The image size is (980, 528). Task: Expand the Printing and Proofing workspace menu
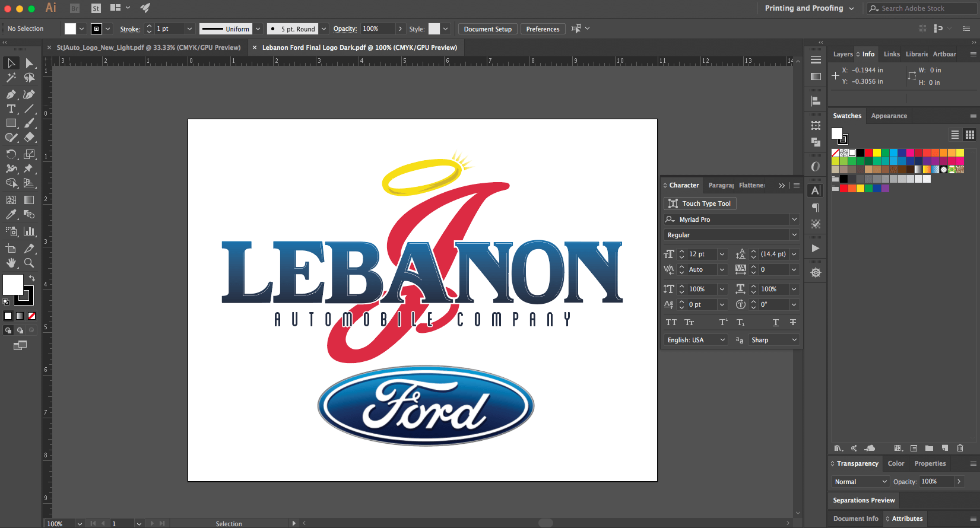coord(809,8)
